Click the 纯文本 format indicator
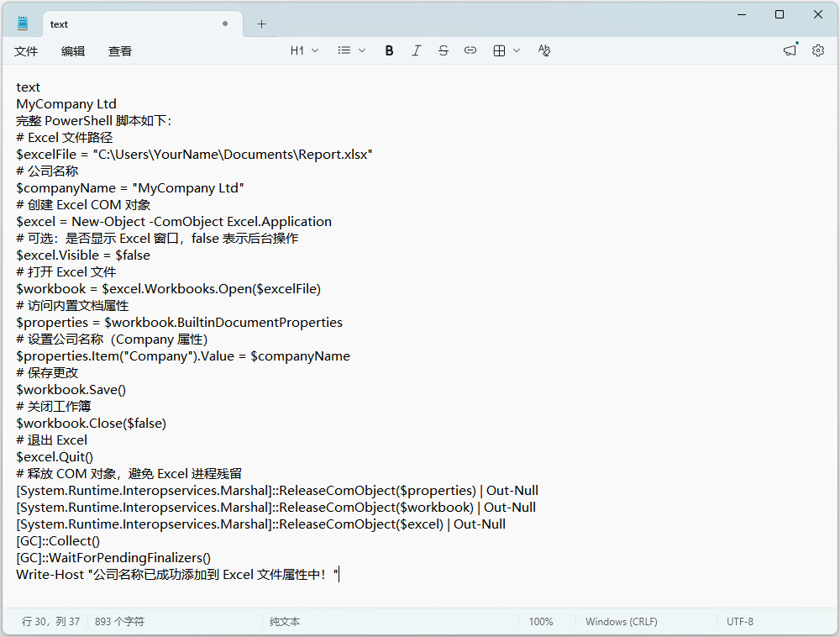 (x=285, y=622)
